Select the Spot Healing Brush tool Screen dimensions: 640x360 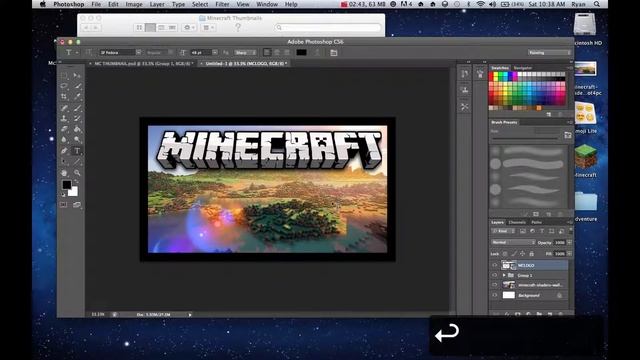64,108
